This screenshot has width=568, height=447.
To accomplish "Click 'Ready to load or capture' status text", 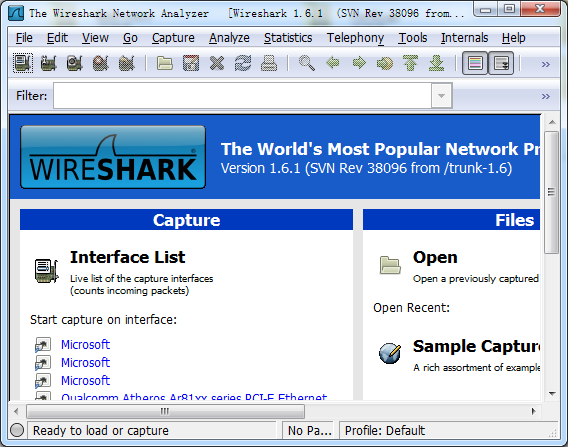I will [x=101, y=431].
